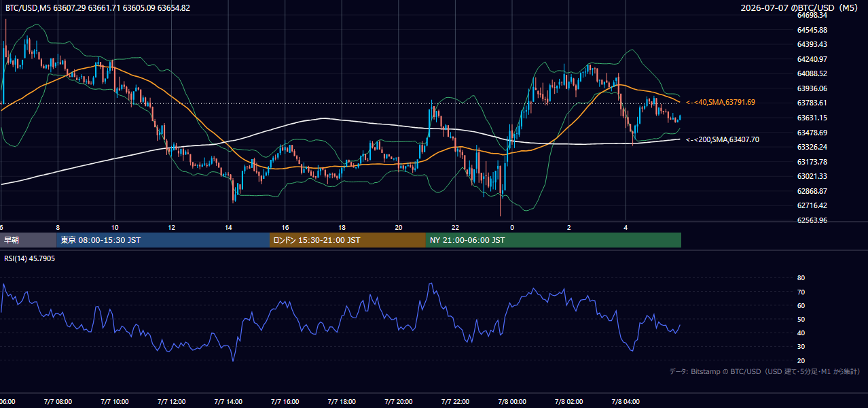
Task: Click the 7/7 12:00 time axis label
Action: point(171,402)
